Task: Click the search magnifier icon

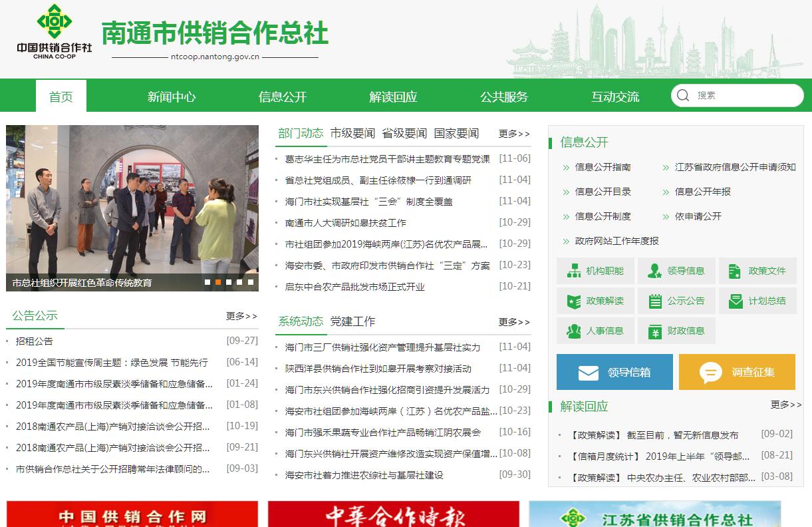Action: pos(683,96)
